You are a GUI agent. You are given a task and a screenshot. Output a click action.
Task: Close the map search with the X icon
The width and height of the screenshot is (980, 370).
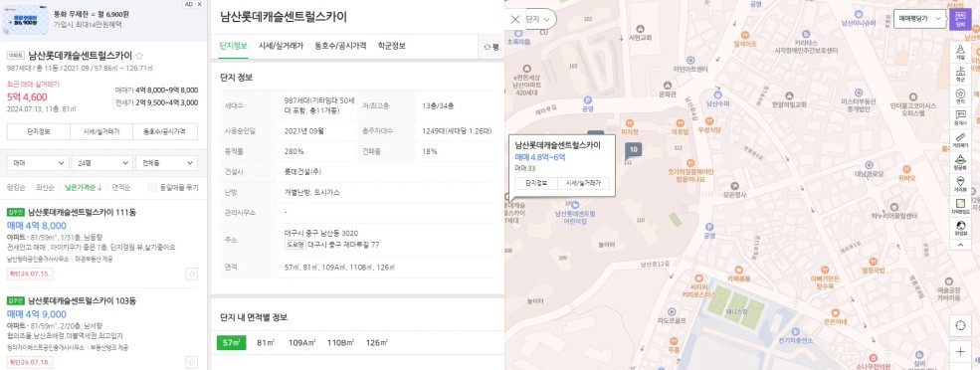click(x=515, y=19)
